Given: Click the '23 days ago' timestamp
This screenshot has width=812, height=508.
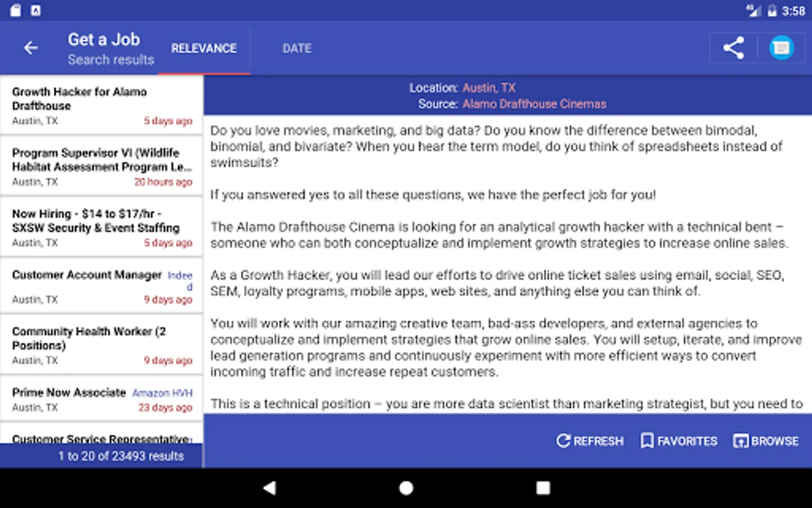Looking at the screenshot, I should click(x=165, y=408).
